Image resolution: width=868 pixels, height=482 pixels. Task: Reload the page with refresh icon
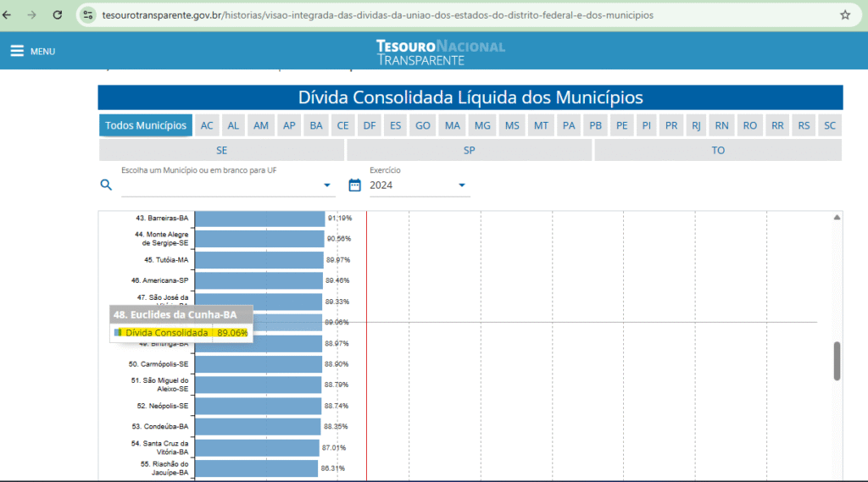click(57, 15)
